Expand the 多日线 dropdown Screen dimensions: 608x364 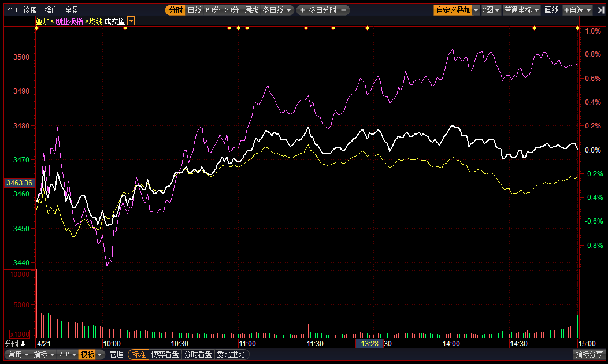(277, 10)
